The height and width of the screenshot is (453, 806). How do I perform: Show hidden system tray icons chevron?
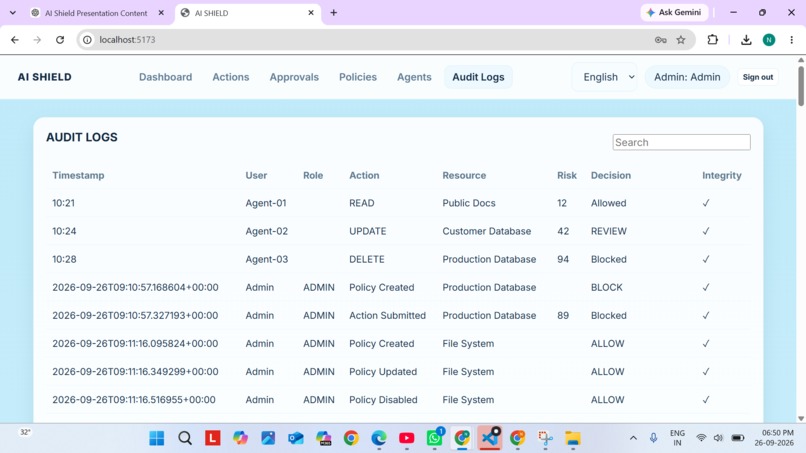pos(633,438)
